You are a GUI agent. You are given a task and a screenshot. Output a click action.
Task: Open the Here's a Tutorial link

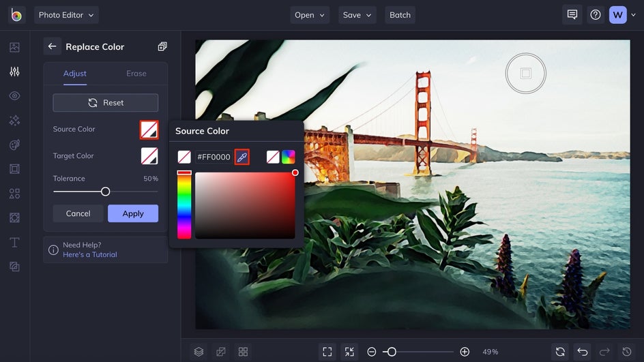90,254
